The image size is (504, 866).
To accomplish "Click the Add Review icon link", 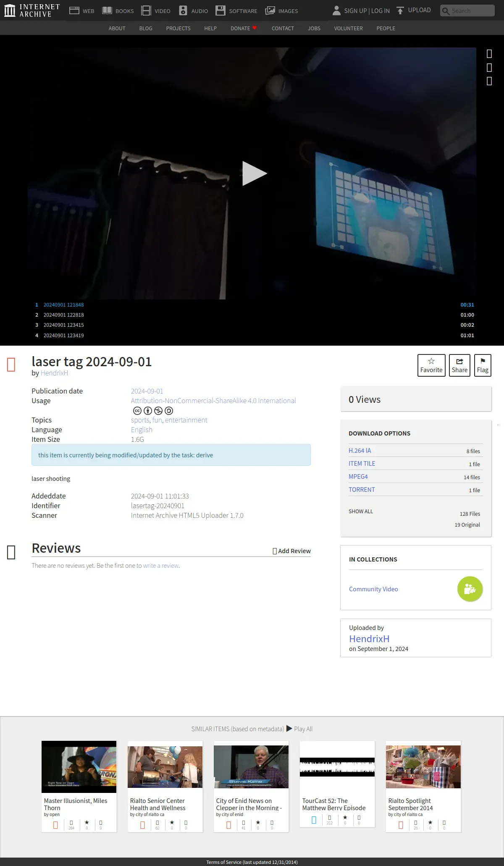I will pos(291,551).
